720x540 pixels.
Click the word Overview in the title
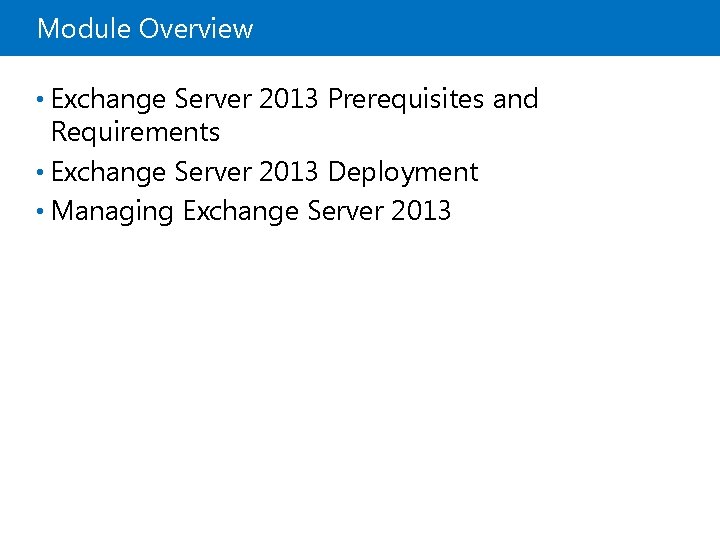point(196,29)
